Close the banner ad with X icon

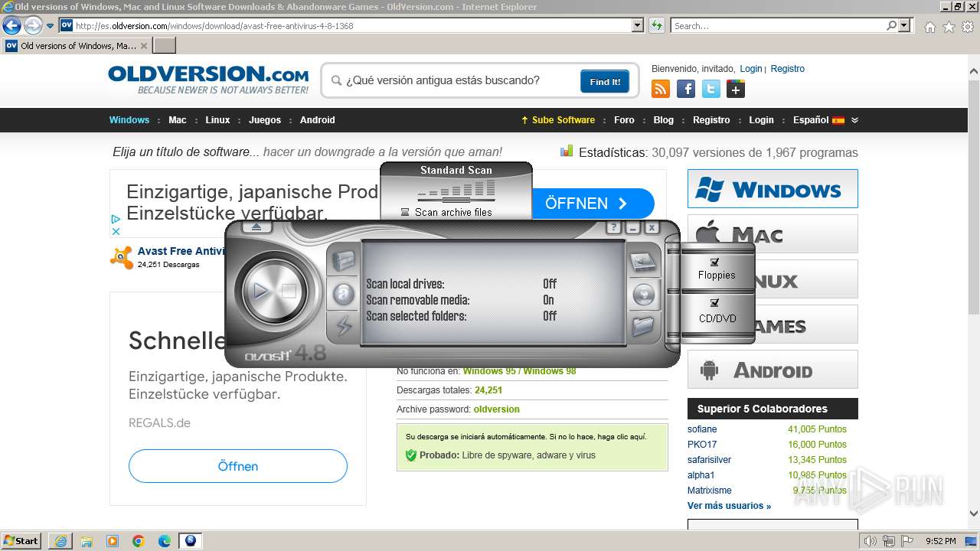coord(116,231)
